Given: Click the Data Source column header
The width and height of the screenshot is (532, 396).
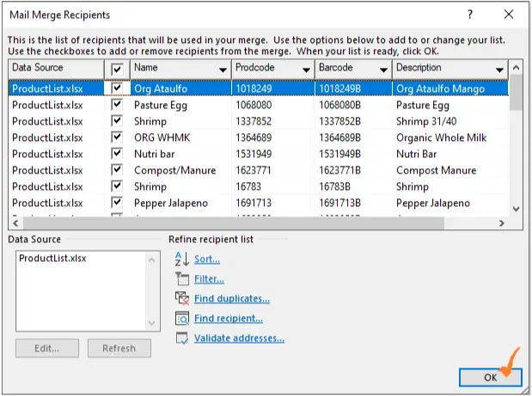Looking at the screenshot, I should [x=57, y=70].
